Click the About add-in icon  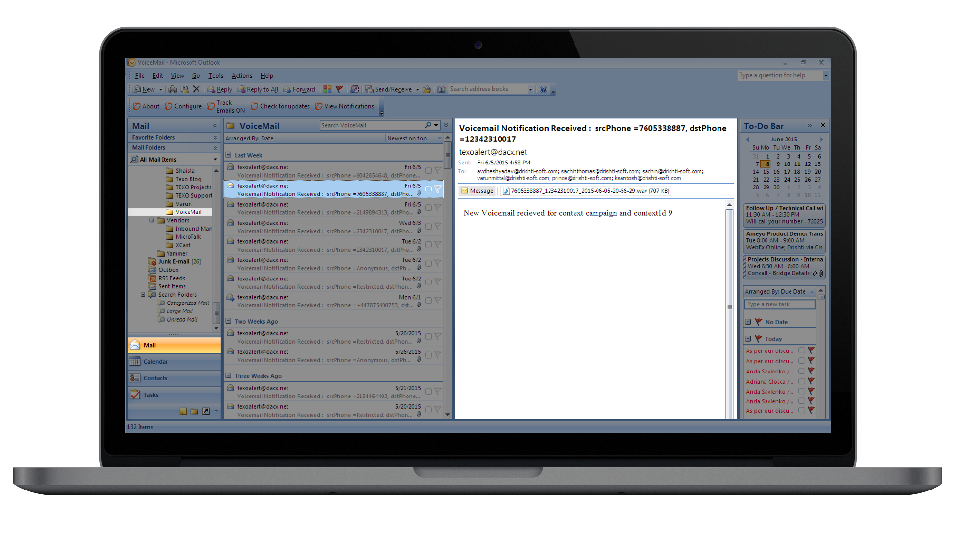(x=146, y=106)
